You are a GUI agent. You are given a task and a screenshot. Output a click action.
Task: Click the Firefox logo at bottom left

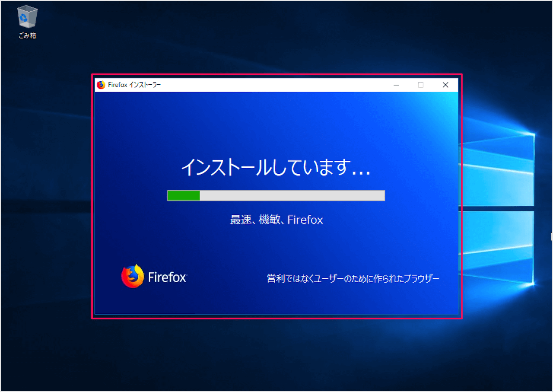pyautogui.click(x=154, y=276)
